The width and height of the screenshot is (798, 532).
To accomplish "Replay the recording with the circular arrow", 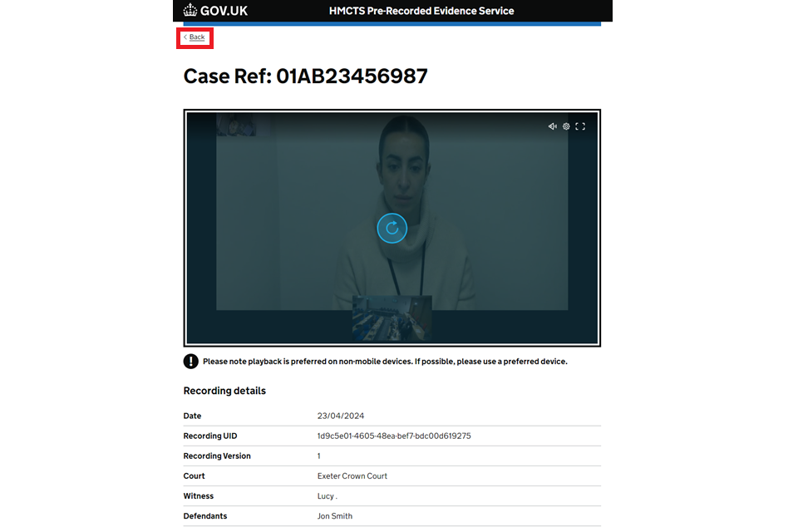I will (x=392, y=228).
